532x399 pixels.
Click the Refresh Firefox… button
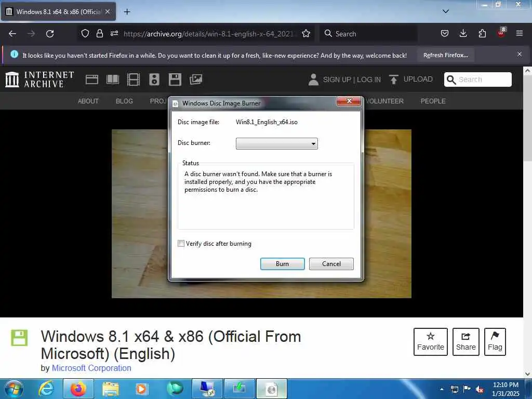[x=445, y=55]
